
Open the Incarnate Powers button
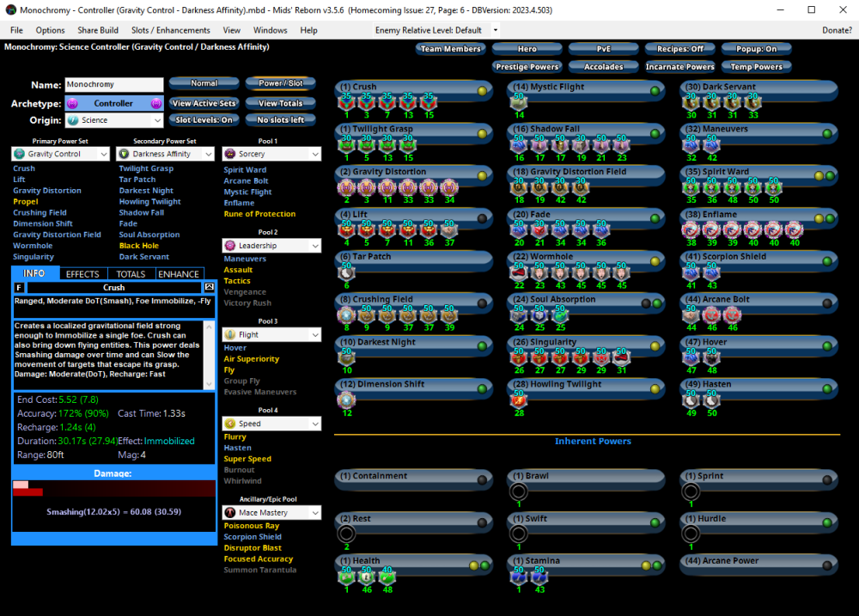point(679,66)
